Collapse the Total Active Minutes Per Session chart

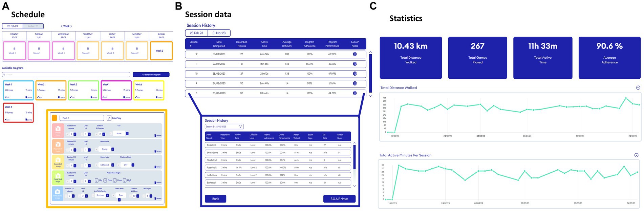click(636, 155)
